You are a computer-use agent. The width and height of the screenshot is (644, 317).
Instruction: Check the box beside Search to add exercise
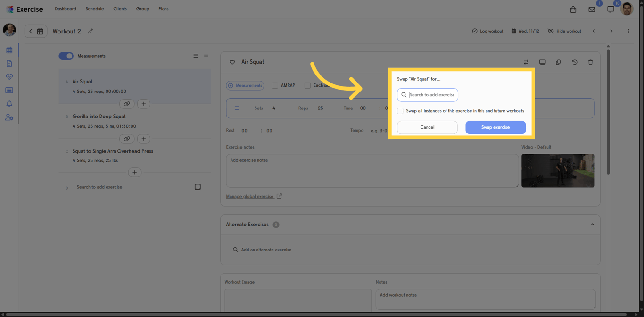pyautogui.click(x=198, y=187)
